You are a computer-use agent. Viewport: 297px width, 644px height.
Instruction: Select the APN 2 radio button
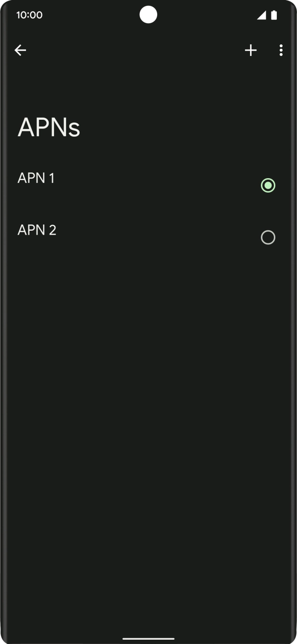coord(268,238)
